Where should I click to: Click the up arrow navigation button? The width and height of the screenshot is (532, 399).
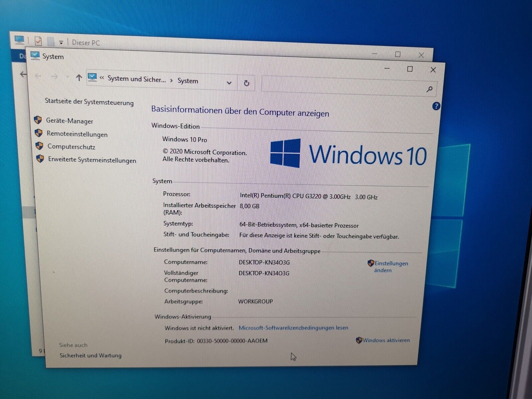pos(79,78)
